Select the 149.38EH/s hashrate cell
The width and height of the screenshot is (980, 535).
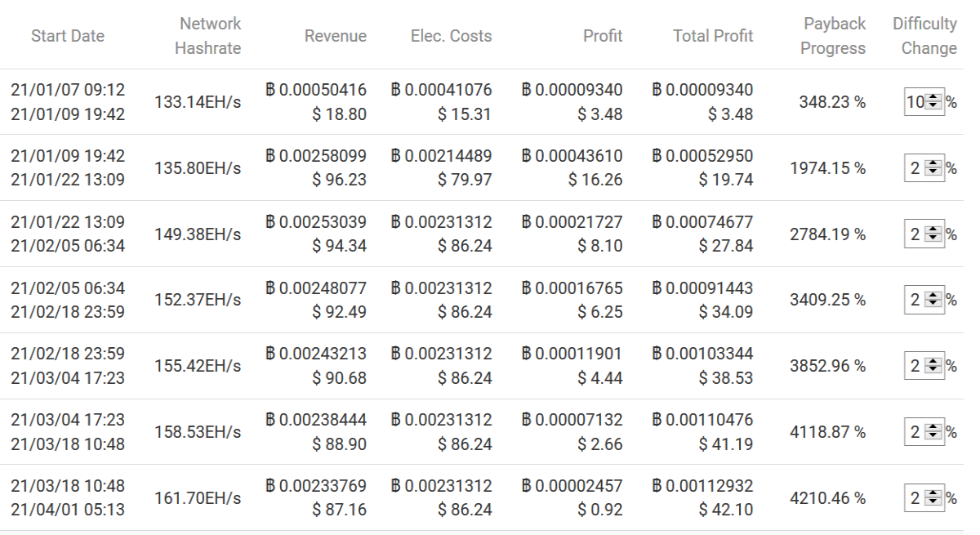(x=197, y=234)
